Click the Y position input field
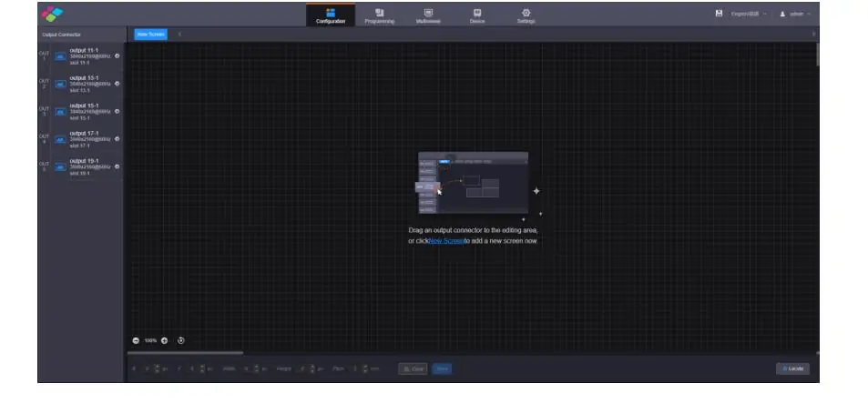 point(194,368)
